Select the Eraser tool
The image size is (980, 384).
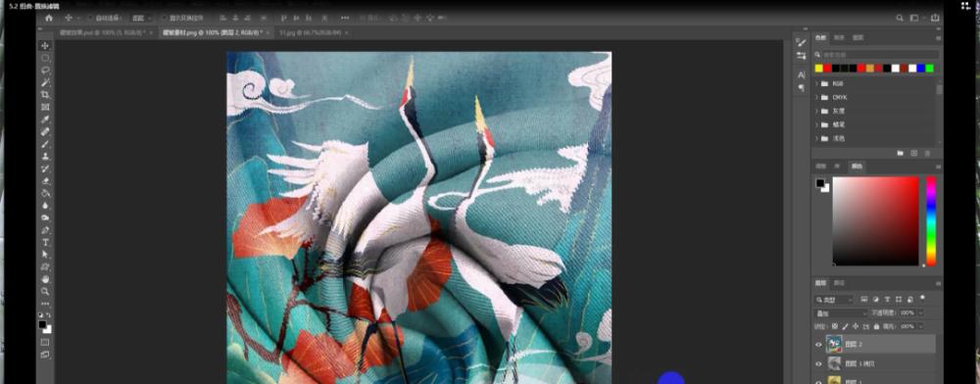[x=45, y=180]
